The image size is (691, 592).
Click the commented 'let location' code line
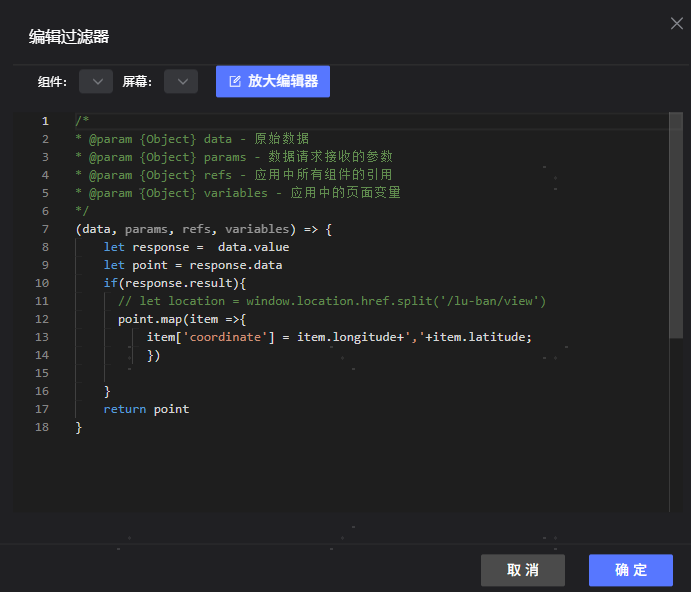coord(332,301)
